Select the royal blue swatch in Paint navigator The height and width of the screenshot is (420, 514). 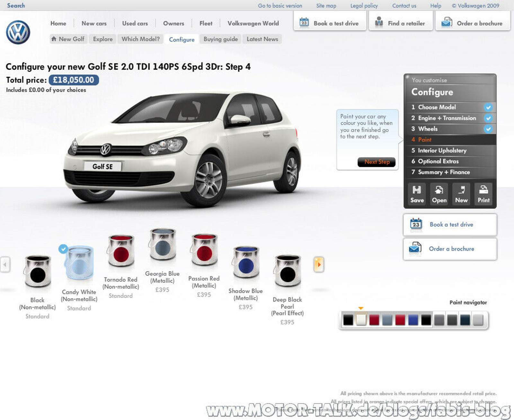(x=413, y=320)
